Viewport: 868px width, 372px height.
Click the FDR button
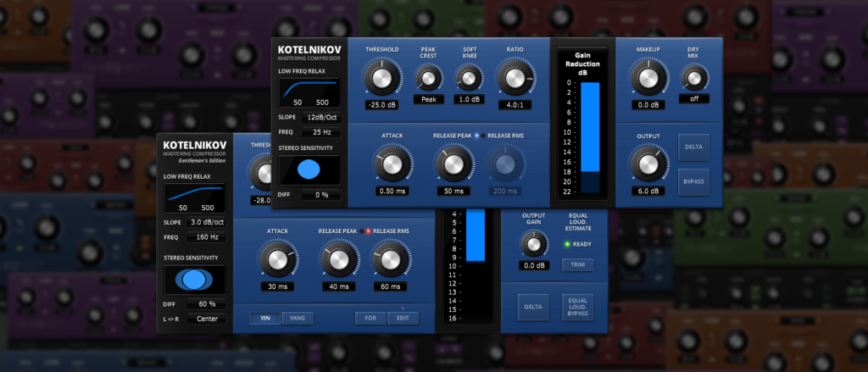371,319
